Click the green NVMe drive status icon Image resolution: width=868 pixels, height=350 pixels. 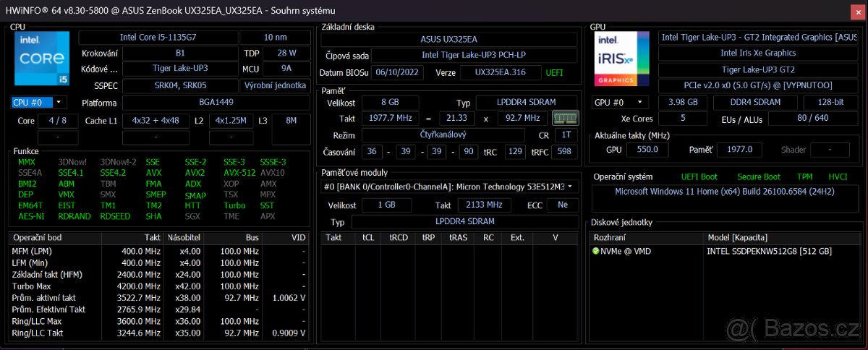(x=595, y=251)
